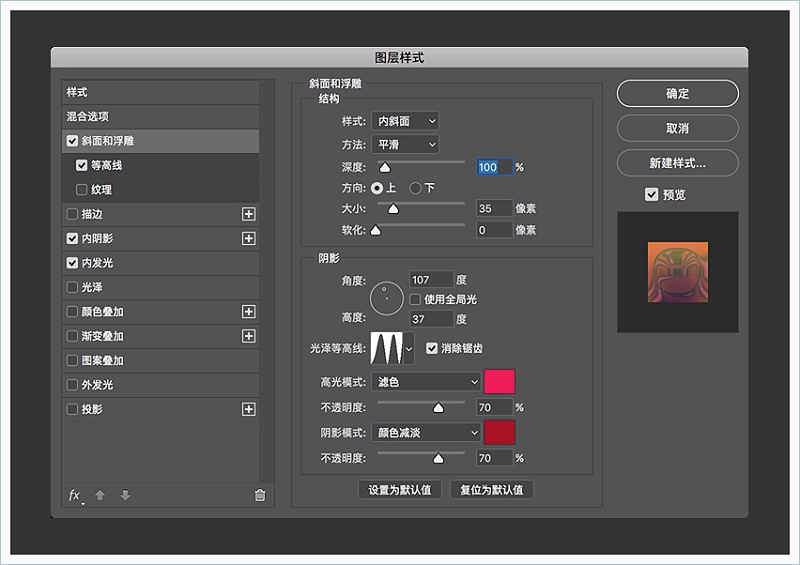Open the 高光模式 滤色 dropdown
Image resolution: width=800 pixels, height=565 pixels.
(x=426, y=382)
